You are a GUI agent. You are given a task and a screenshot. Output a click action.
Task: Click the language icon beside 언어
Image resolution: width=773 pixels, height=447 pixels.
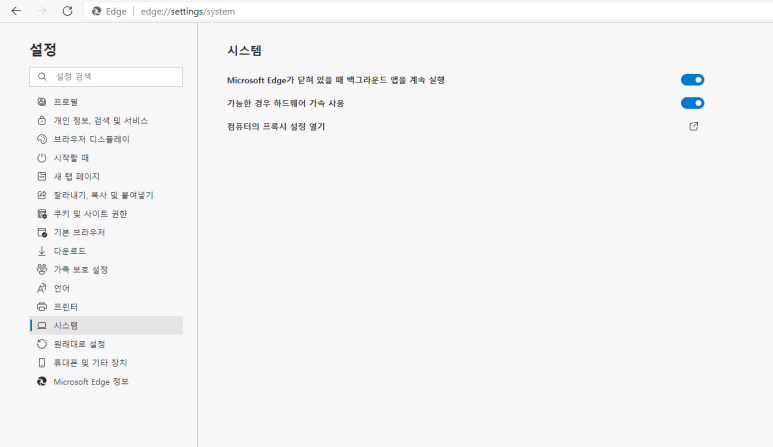pos(42,288)
